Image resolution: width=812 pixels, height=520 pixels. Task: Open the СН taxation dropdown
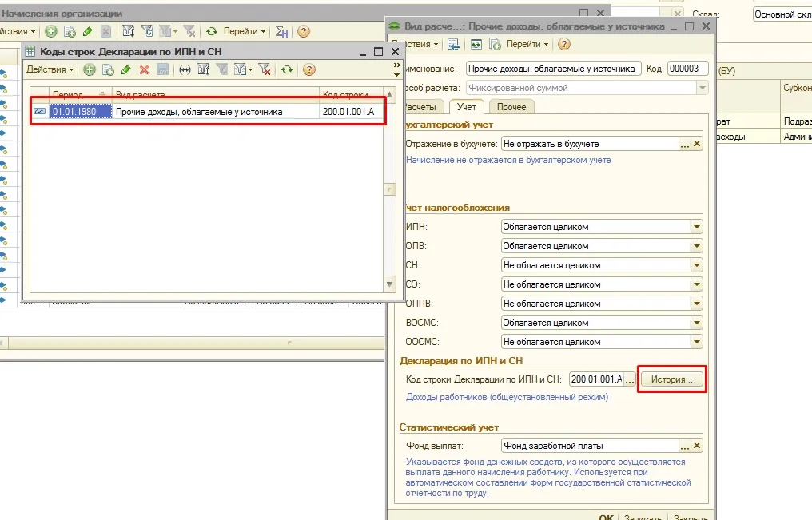[697, 265]
